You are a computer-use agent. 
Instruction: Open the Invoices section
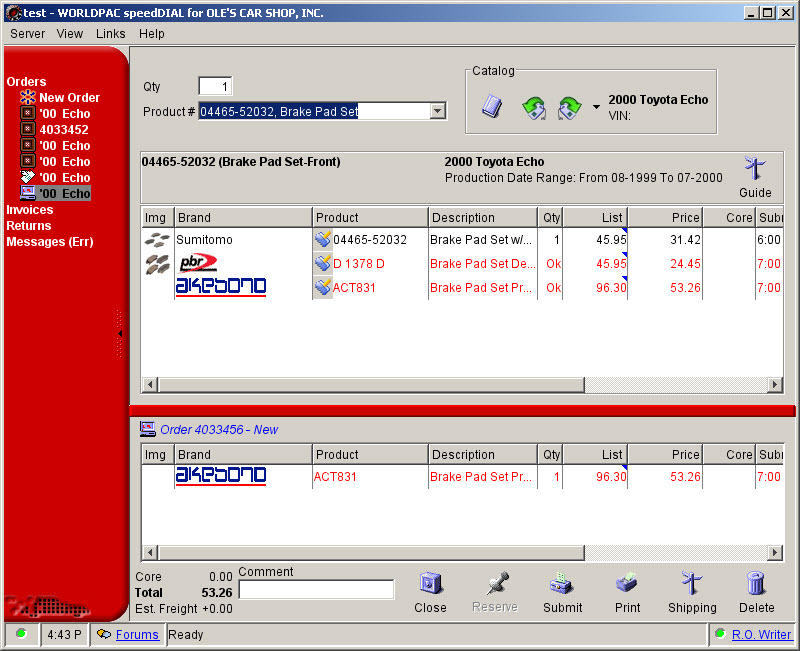click(x=30, y=210)
